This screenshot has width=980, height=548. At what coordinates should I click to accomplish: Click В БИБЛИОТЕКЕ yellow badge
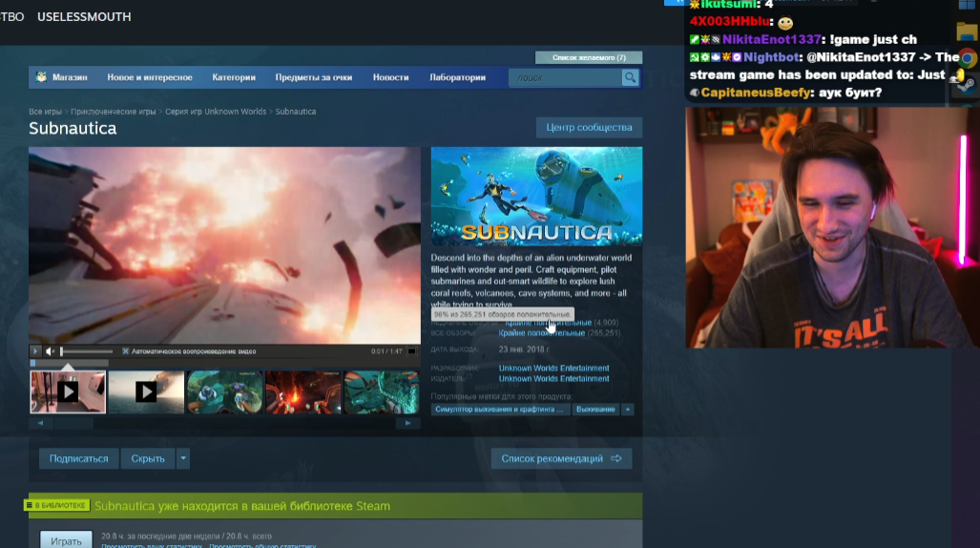[x=57, y=505]
